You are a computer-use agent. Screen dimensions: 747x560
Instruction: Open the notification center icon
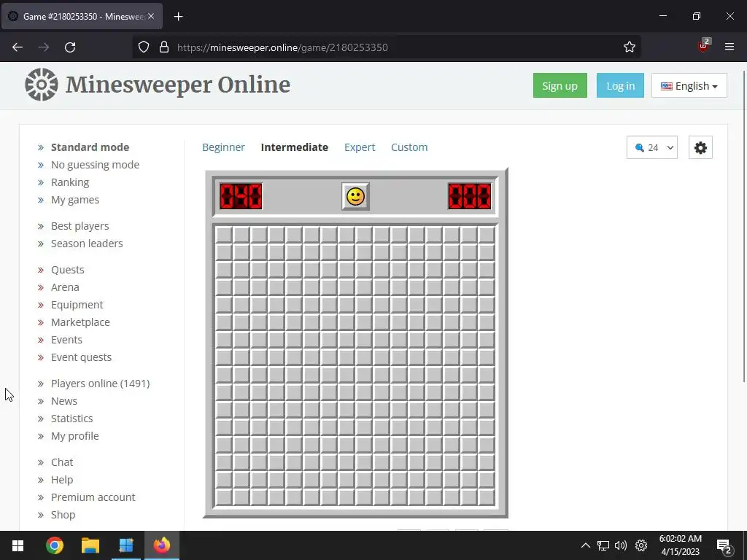coord(724,546)
